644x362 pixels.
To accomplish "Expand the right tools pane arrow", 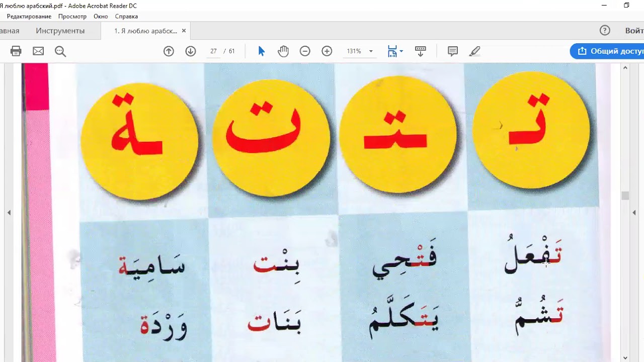I will pyautogui.click(x=634, y=213).
